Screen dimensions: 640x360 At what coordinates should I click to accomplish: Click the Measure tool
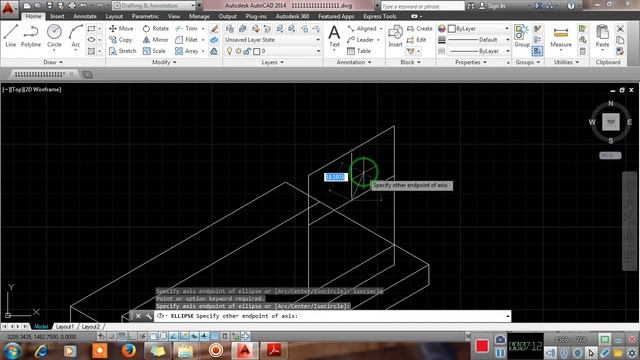[561, 37]
